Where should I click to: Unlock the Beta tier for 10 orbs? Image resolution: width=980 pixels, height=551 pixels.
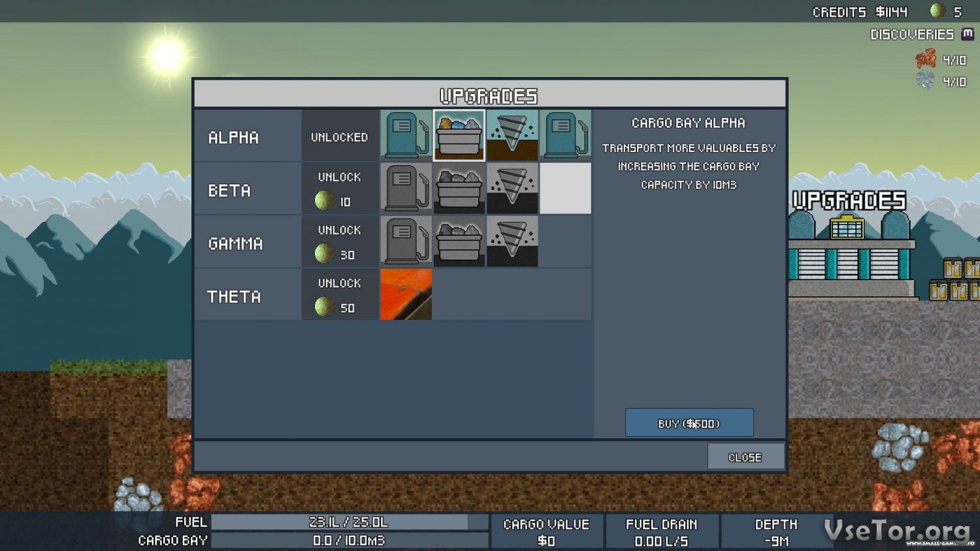coord(339,189)
